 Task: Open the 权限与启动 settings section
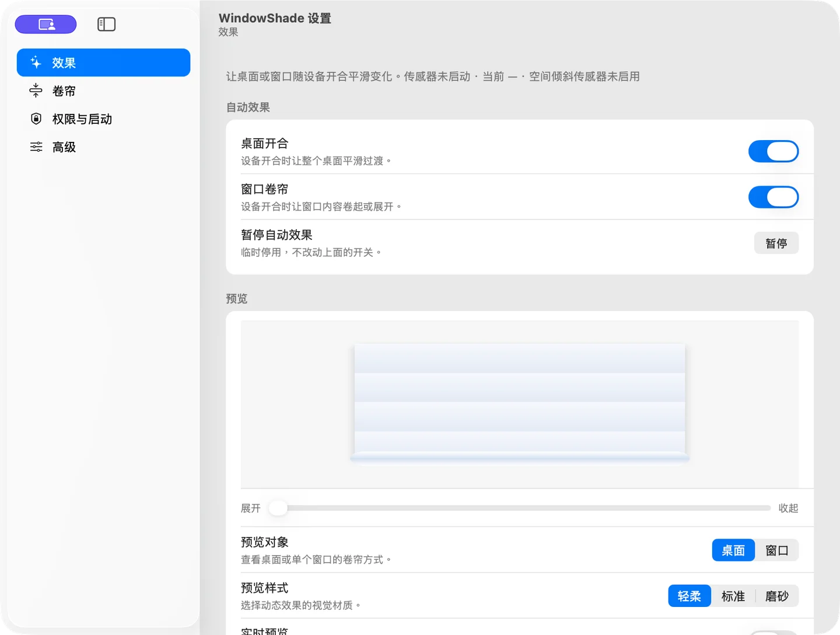tap(103, 118)
